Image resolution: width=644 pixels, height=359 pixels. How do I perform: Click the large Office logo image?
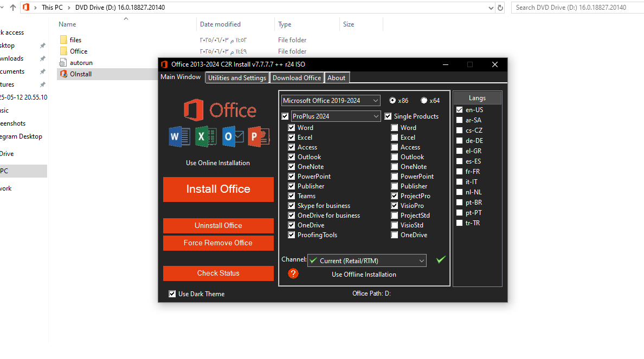220,110
